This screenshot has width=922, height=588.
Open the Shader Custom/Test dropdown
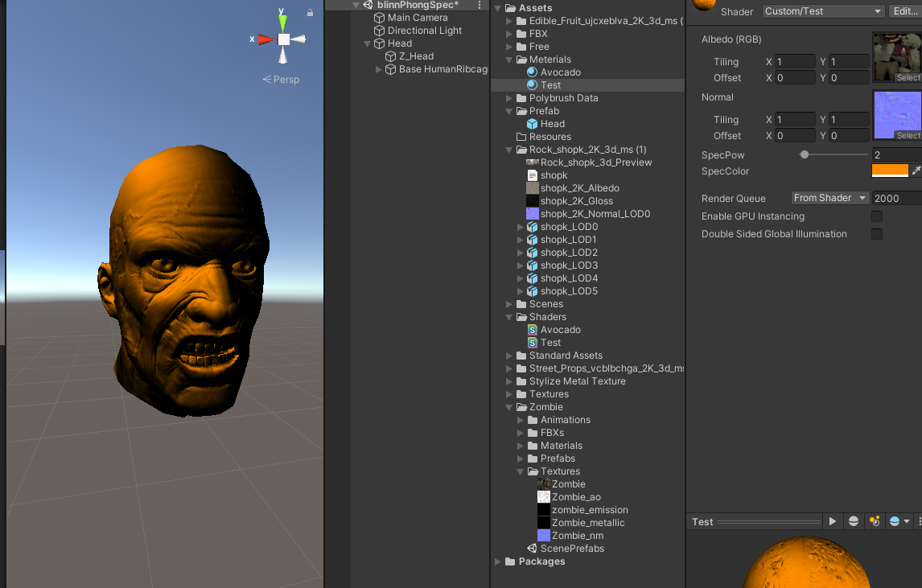[x=822, y=11]
